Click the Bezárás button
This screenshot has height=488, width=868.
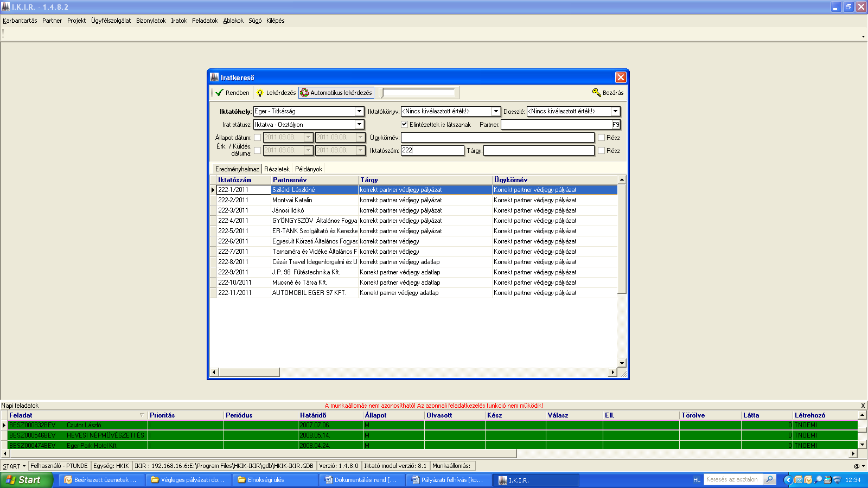(x=608, y=93)
